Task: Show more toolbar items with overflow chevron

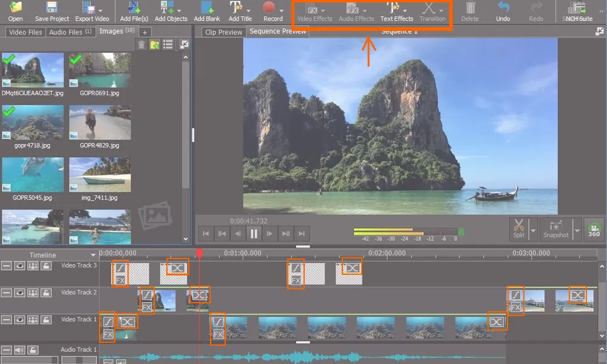Action: click(601, 11)
